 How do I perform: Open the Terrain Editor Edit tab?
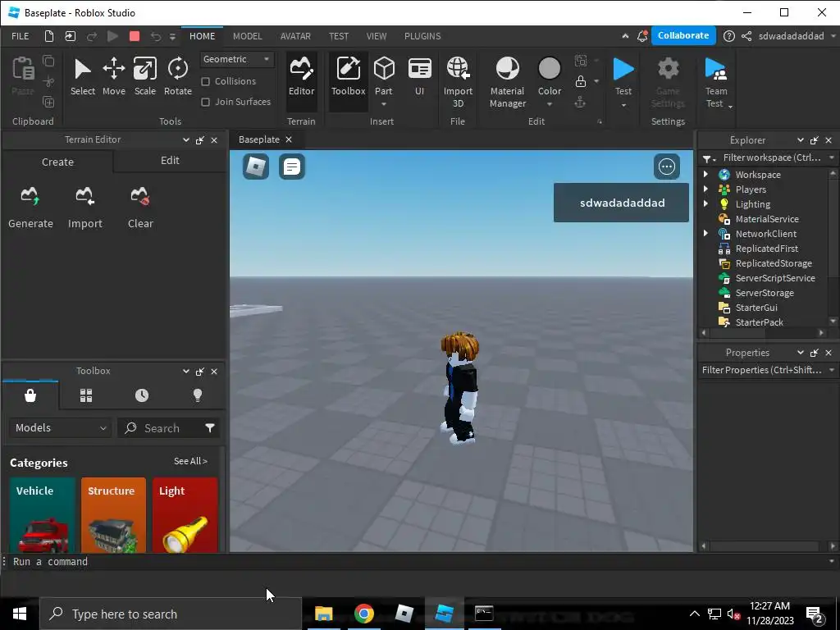tap(171, 160)
